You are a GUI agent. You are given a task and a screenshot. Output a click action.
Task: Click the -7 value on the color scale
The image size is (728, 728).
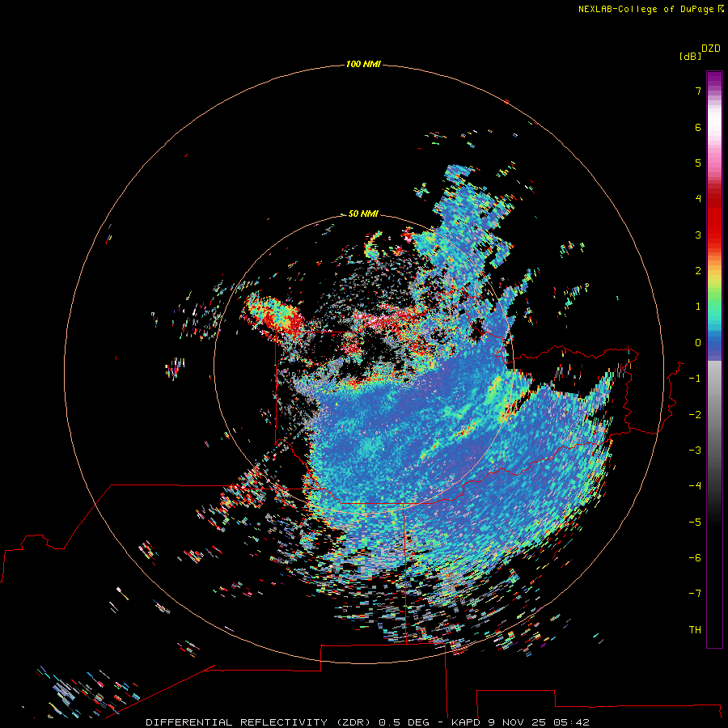695,594
